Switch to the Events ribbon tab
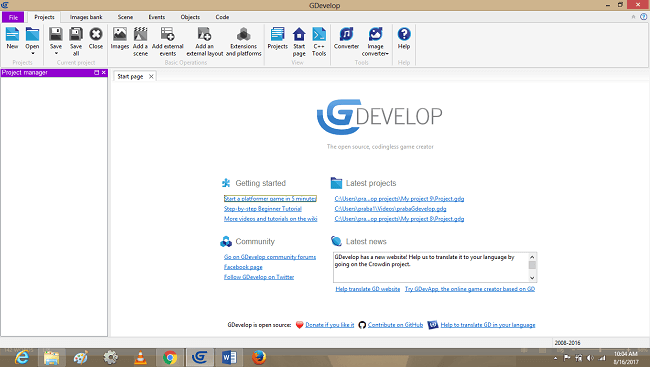650x367 pixels. 157,17
